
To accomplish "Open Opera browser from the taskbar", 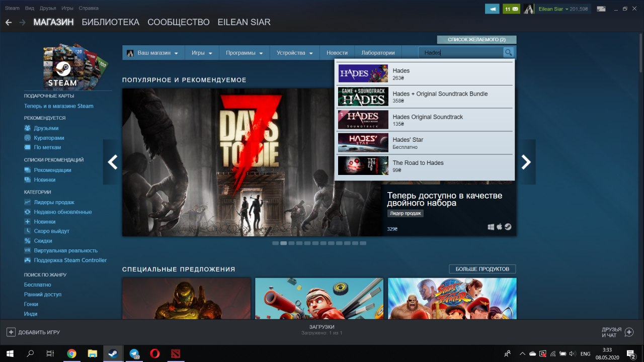I will click(154, 353).
